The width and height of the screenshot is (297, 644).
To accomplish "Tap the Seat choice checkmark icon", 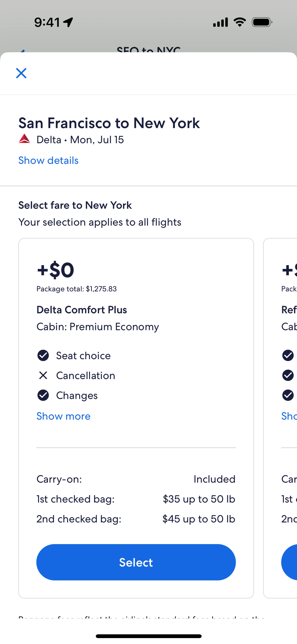I will (x=43, y=355).
